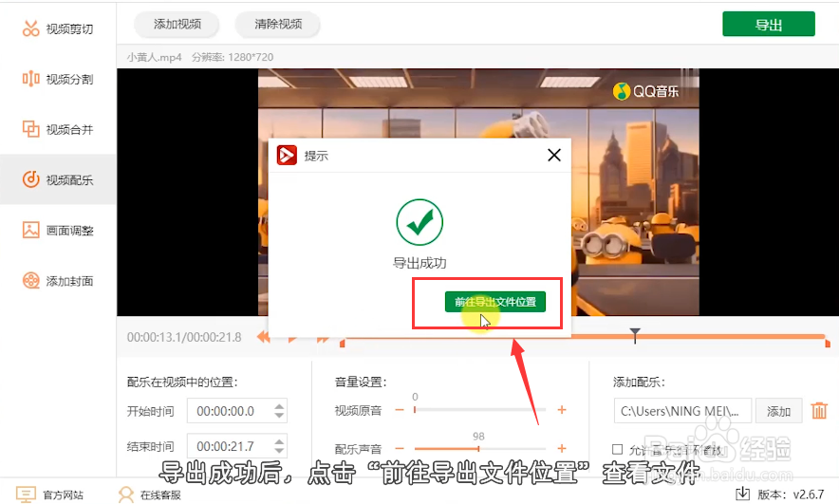Adjust the 视频原音 volume slider
This screenshot has height=504, width=839.
[x=480, y=410]
